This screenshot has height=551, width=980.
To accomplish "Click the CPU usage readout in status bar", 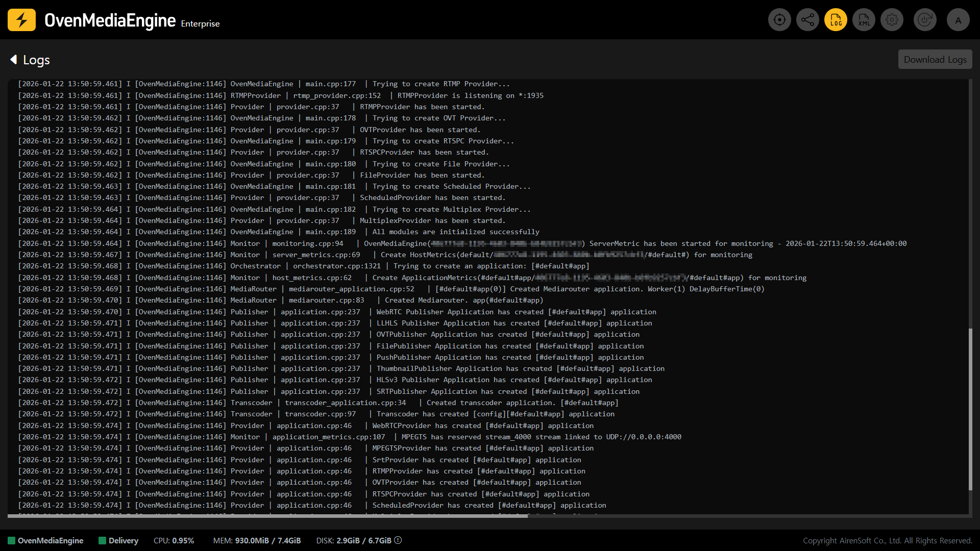I will point(174,541).
